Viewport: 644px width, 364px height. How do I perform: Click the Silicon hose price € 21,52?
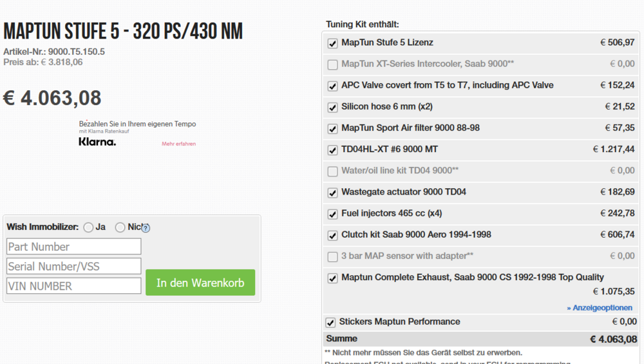tap(620, 106)
